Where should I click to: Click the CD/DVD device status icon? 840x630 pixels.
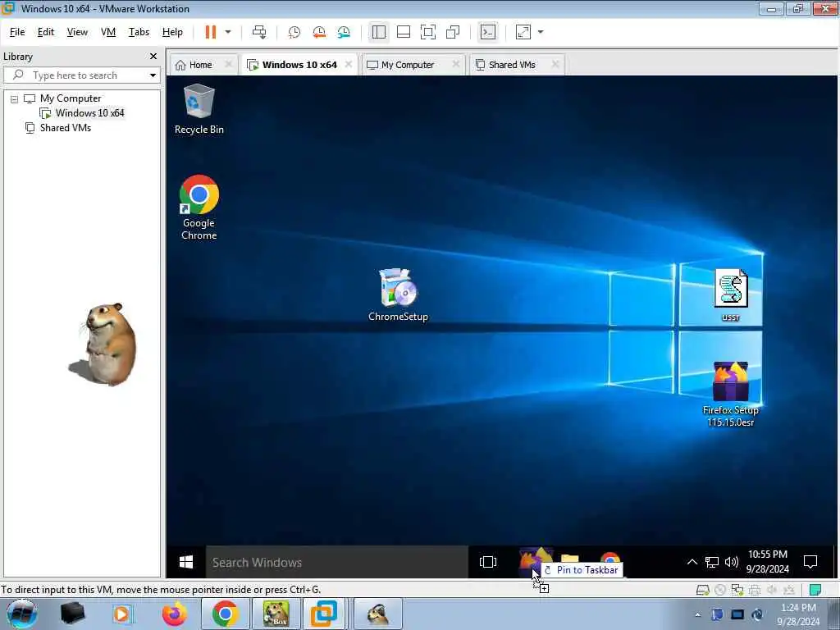[720, 591]
